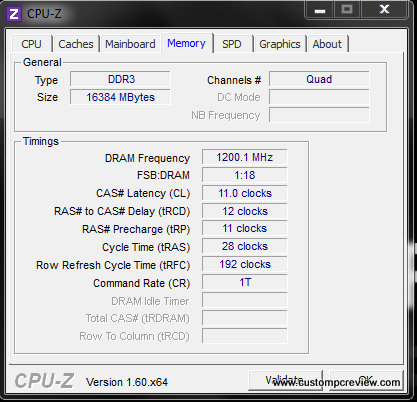Click the Quad channels field
Screen dimensions: 417x402
(x=319, y=79)
